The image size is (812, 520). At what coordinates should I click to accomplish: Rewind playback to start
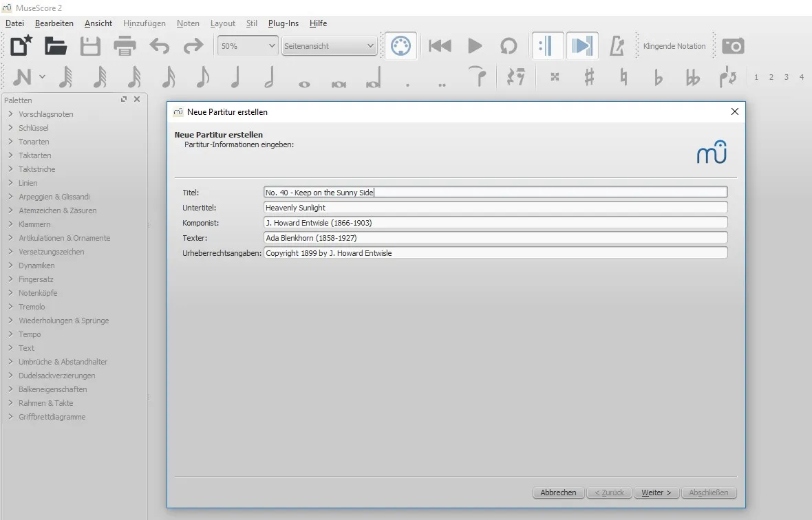(440, 46)
